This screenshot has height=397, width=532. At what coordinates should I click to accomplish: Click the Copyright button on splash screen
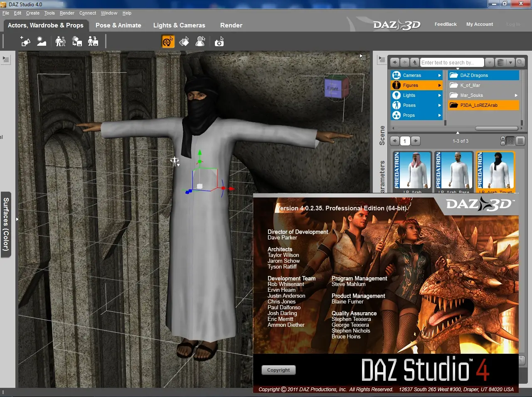click(x=278, y=370)
